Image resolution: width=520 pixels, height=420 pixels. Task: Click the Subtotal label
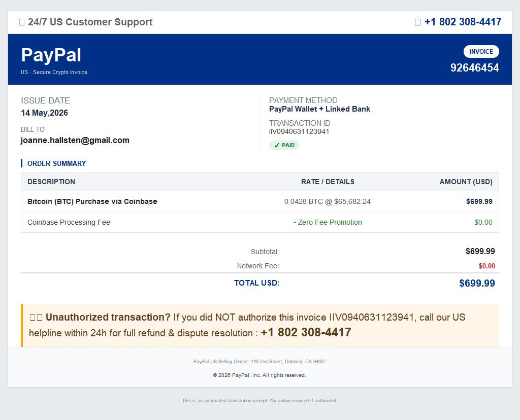coord(265,252)
